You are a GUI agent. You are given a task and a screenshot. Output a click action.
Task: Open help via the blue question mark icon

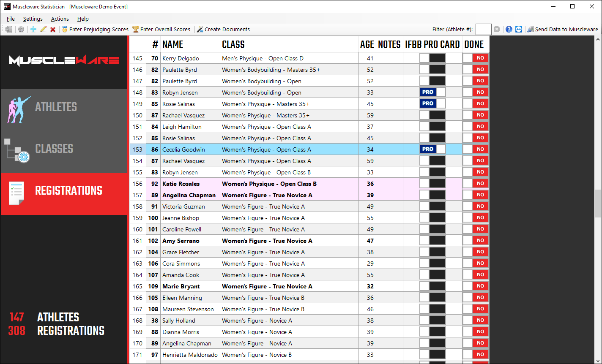[x=509, y=29]
